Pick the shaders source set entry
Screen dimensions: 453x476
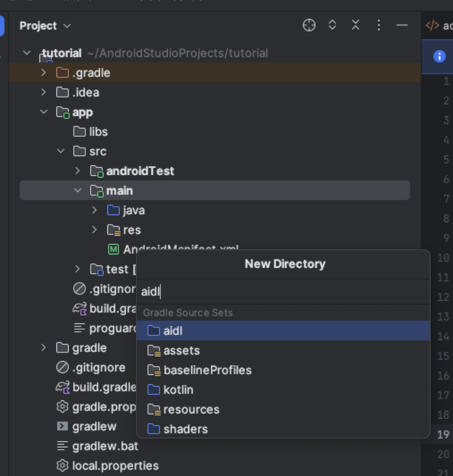[185, 429]
